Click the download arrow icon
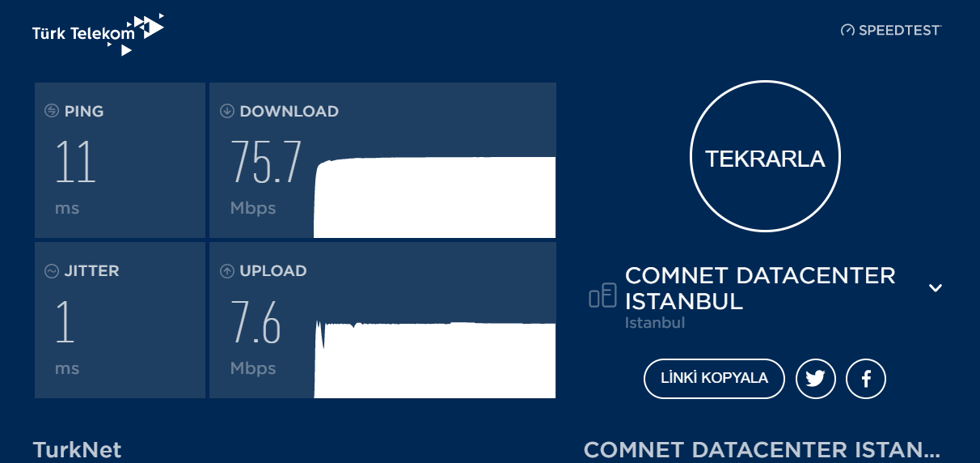This screenshot has height=463, width=980. tap(227, 111)
